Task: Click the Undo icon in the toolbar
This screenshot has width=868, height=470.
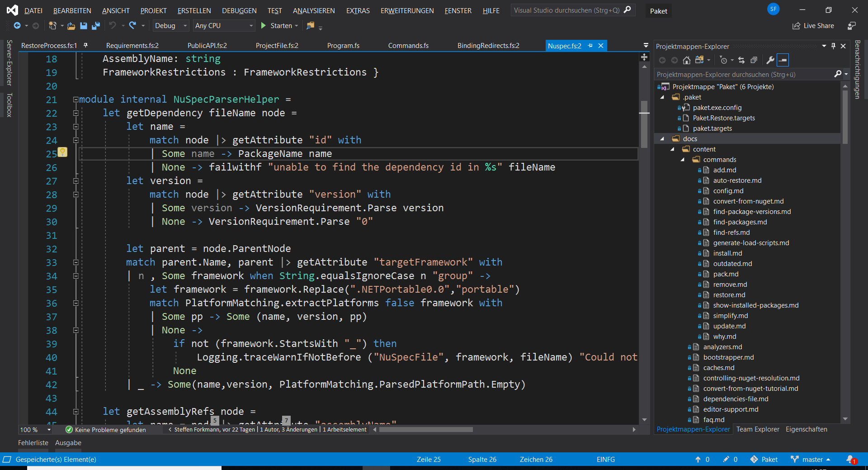Action: [113, 26]
